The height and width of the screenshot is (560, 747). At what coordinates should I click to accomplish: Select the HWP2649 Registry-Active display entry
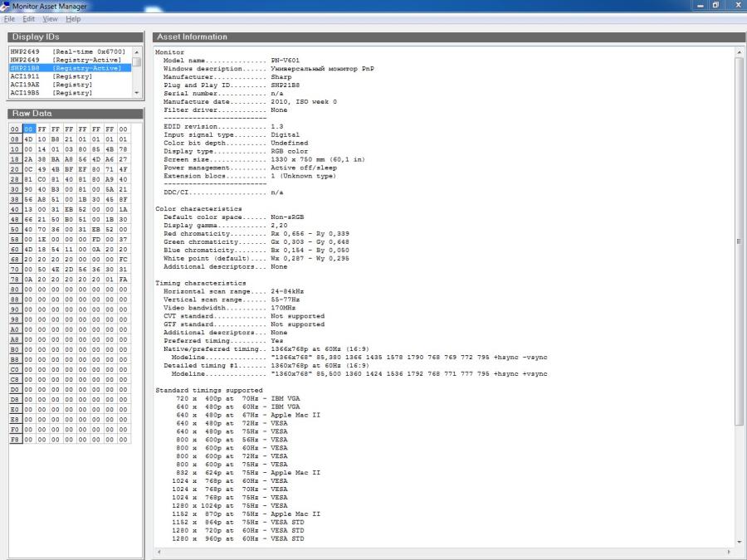click(66, 60)
